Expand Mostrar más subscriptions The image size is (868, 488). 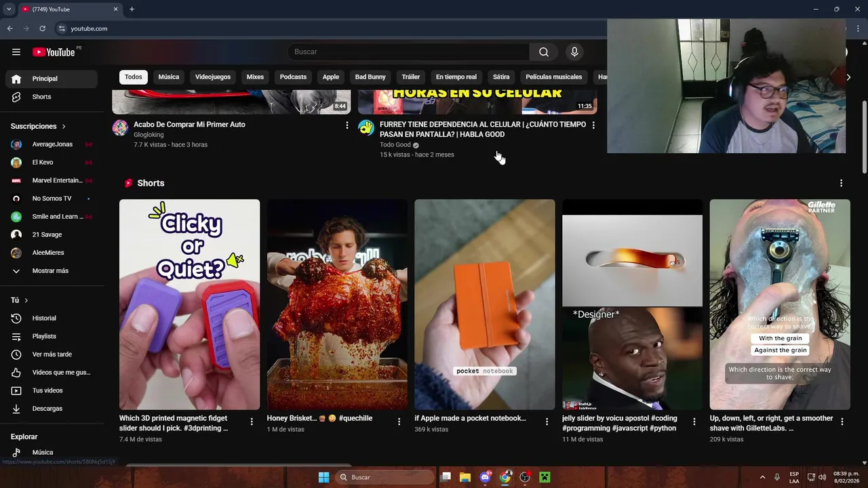click(x=52, y=271)
